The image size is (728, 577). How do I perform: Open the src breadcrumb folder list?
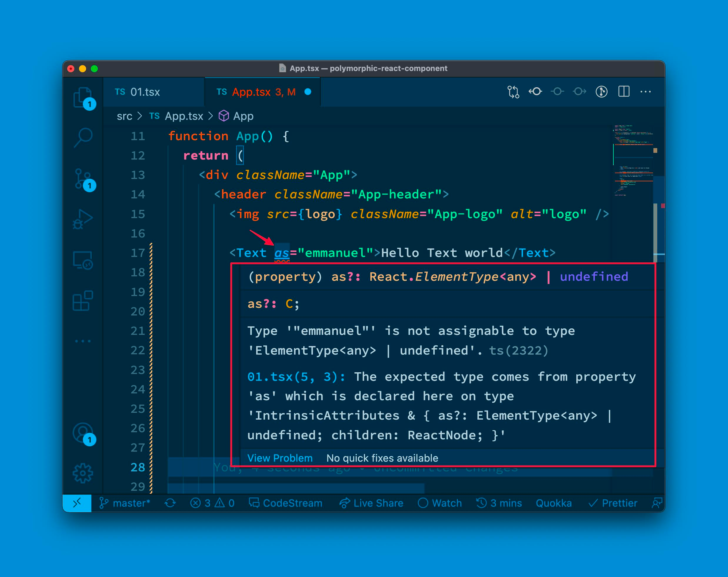point(124,116)
